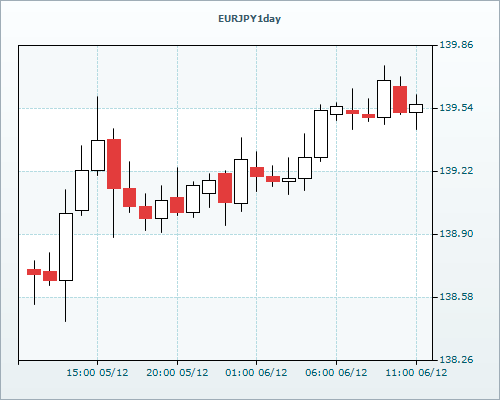Select the 139.54 price axis label

pos(456,108)
